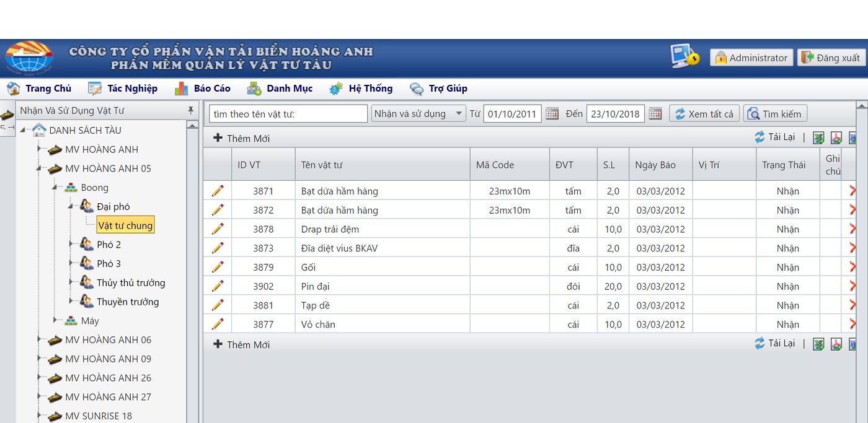
Task: Expand the MV HOÀNG ANH 06 tree node
Action: tap(38, 339)
